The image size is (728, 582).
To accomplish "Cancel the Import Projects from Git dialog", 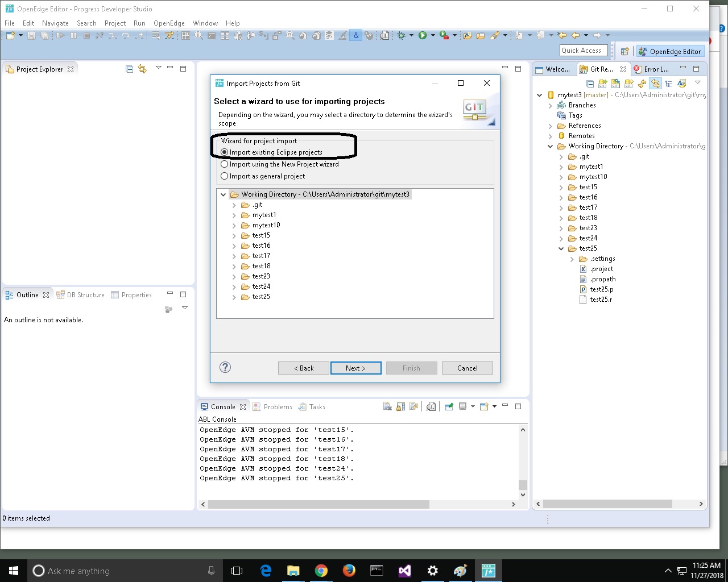I will tap(467, 368).
